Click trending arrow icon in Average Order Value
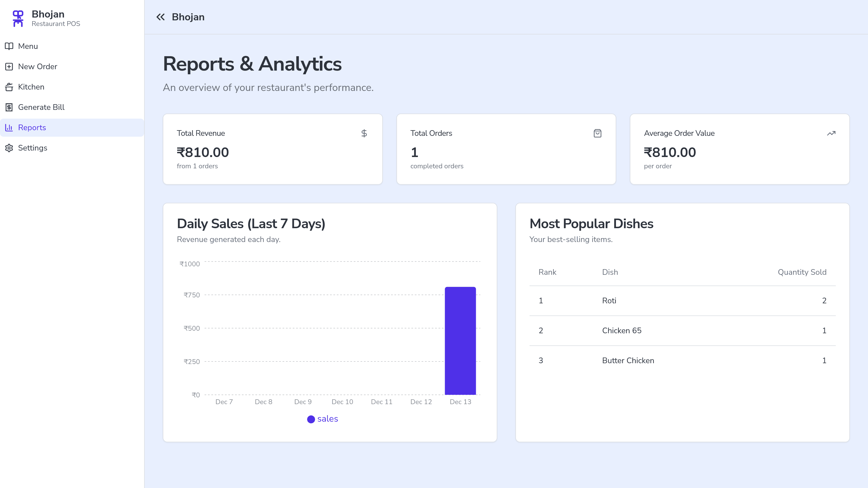Image resolution: width=868 pixels, height=488 pixels. coord(831,133)
